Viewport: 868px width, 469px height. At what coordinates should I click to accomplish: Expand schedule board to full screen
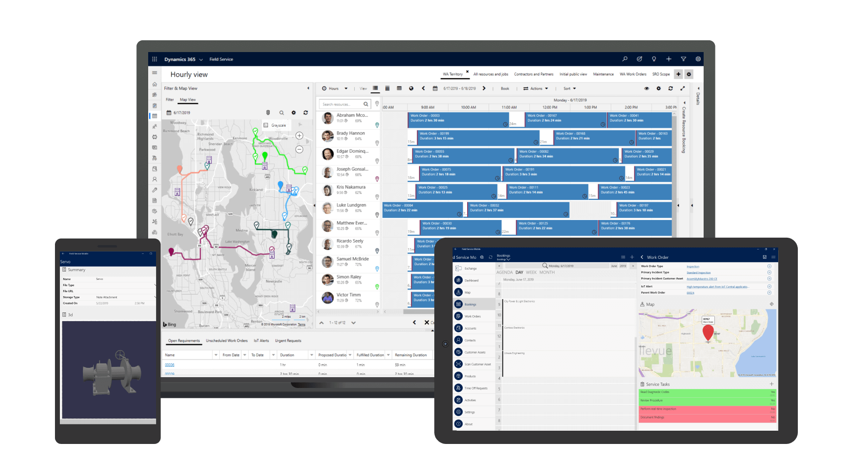click(683, 88)
